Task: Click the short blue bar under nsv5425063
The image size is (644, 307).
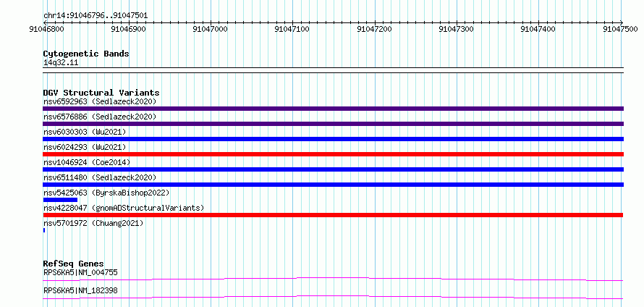Action: 60,200
